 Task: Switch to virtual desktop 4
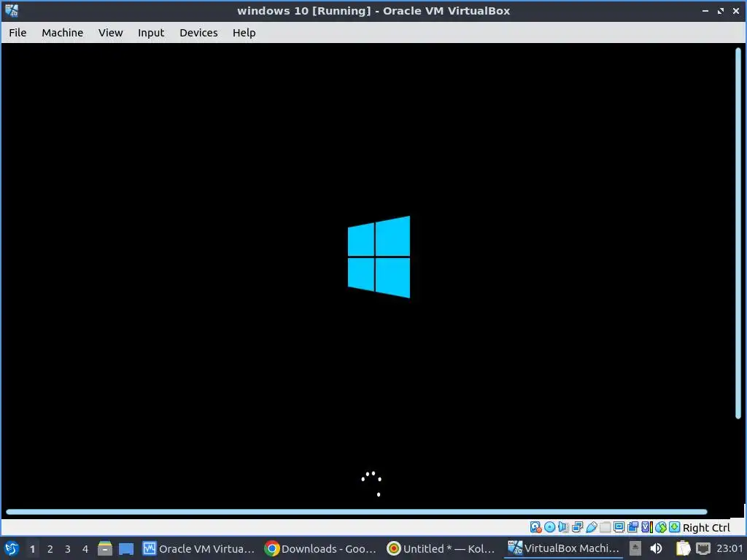tap(85, 549)
